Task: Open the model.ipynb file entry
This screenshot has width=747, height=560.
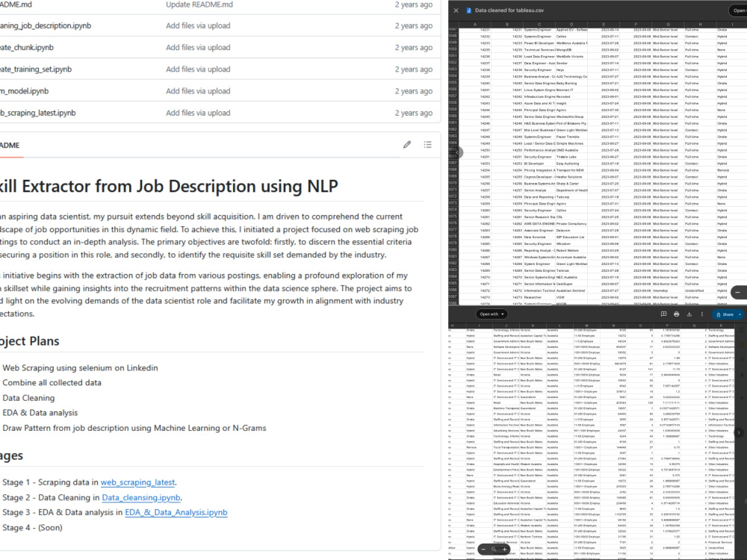Action: 24,91
